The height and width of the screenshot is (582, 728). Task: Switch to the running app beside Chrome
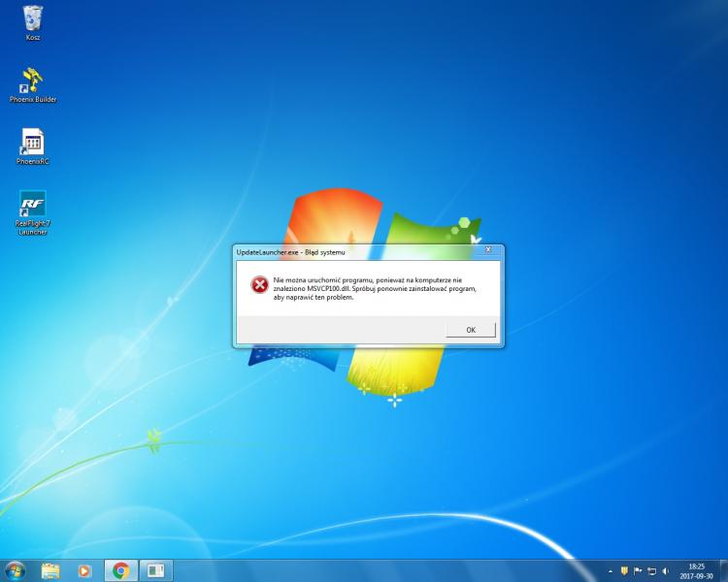155,570
